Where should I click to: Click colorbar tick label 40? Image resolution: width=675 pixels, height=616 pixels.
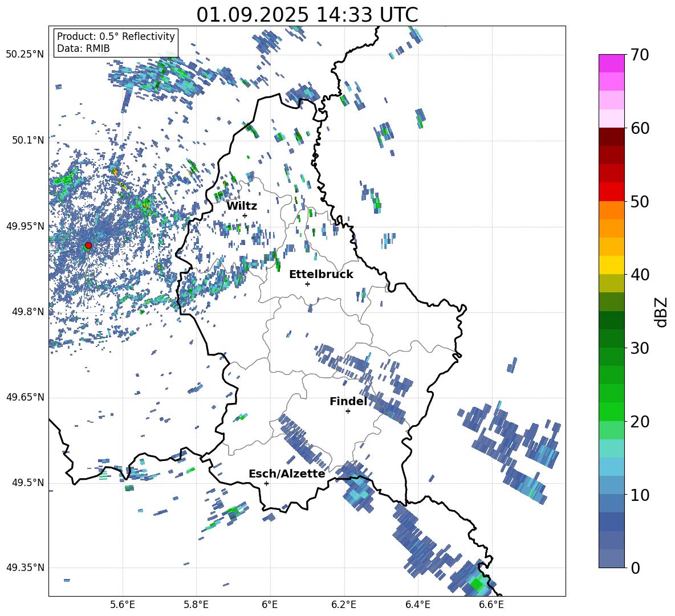click(639, 275)
